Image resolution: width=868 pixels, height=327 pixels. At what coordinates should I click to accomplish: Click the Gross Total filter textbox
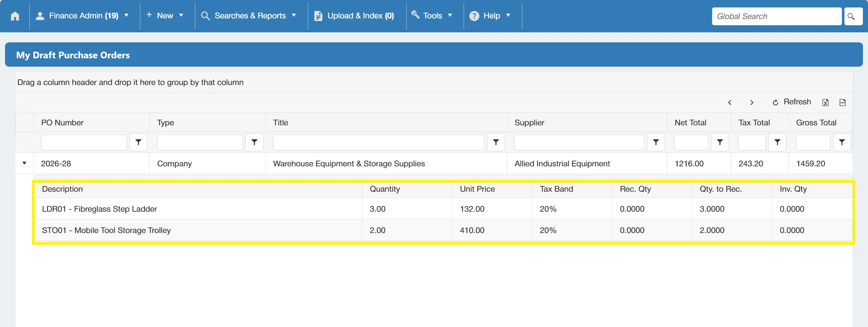813,142
